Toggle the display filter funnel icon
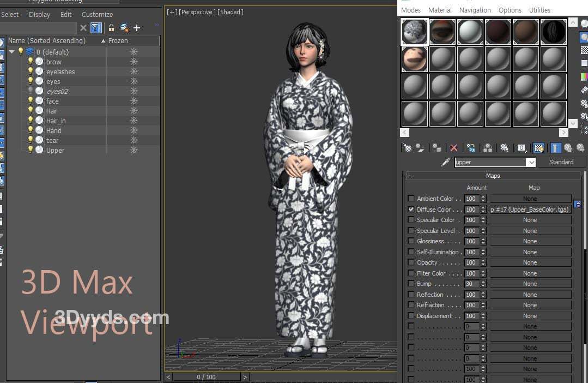The image size is (588, 383). [x=96, y=28]
